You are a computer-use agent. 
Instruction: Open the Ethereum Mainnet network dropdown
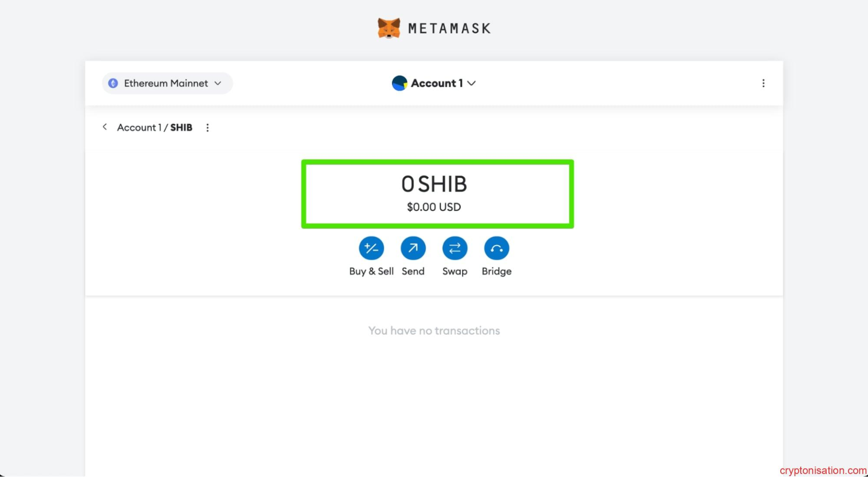coord(166,83)
